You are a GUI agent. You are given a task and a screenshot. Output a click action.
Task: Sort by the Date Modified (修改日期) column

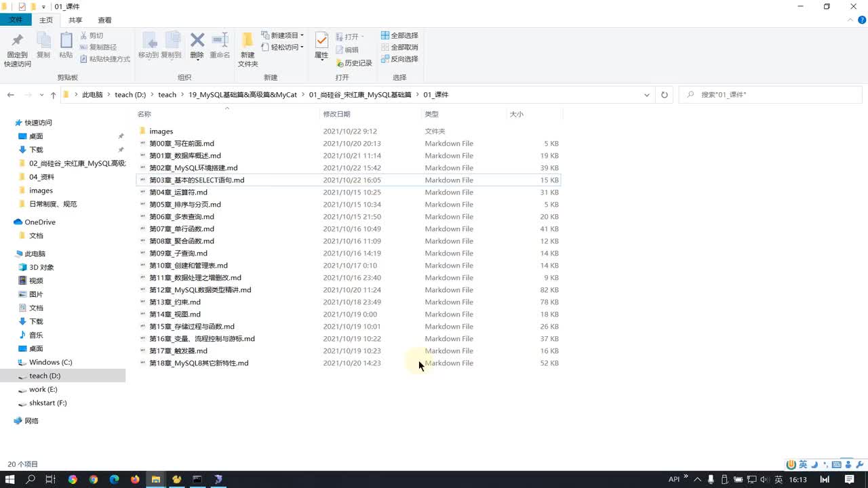pyautogui.click(x=370, y=114)
